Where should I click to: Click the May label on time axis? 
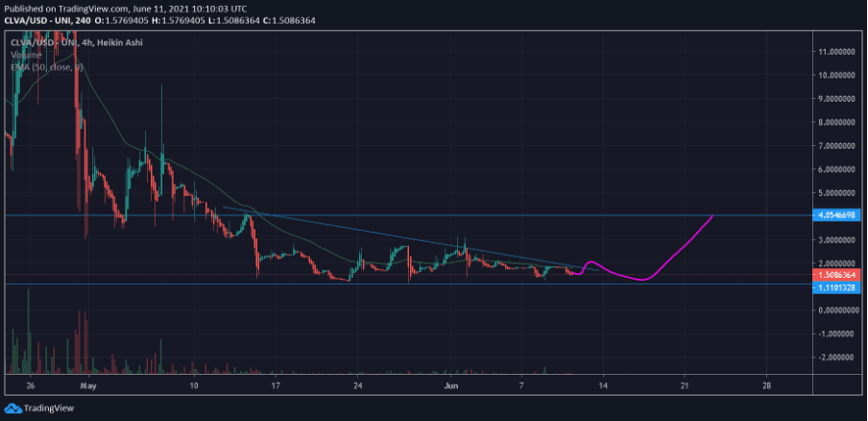(x=88, y=385)
